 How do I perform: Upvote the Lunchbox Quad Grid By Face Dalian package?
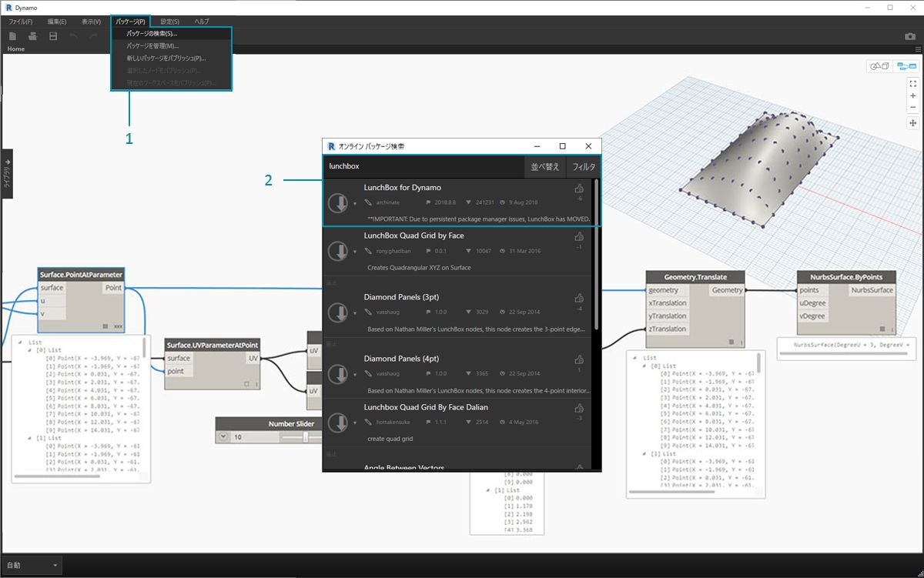pyautogui.click(x=579, y=408)
